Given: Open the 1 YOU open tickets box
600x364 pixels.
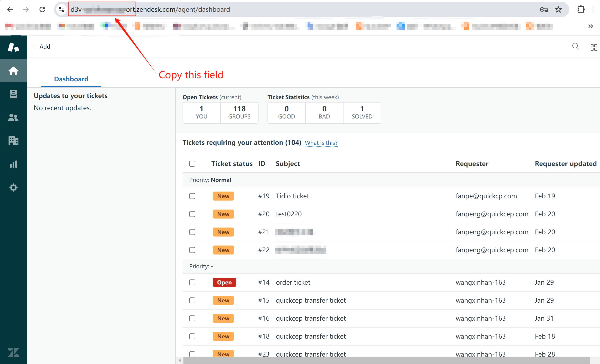Looking at the screenshot, I should [202, 113].
